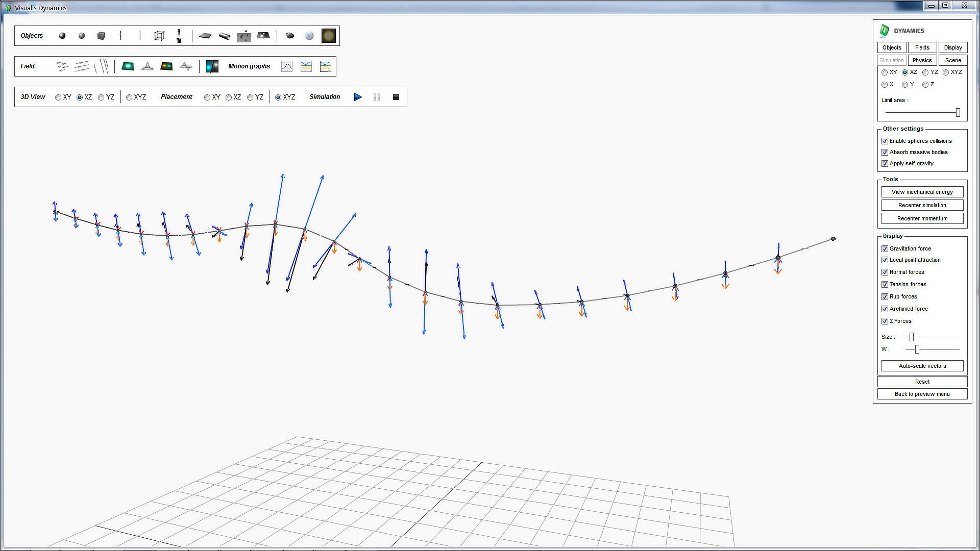Start the simulation with play button
This screenshot has height=551, width=980.
358,97
